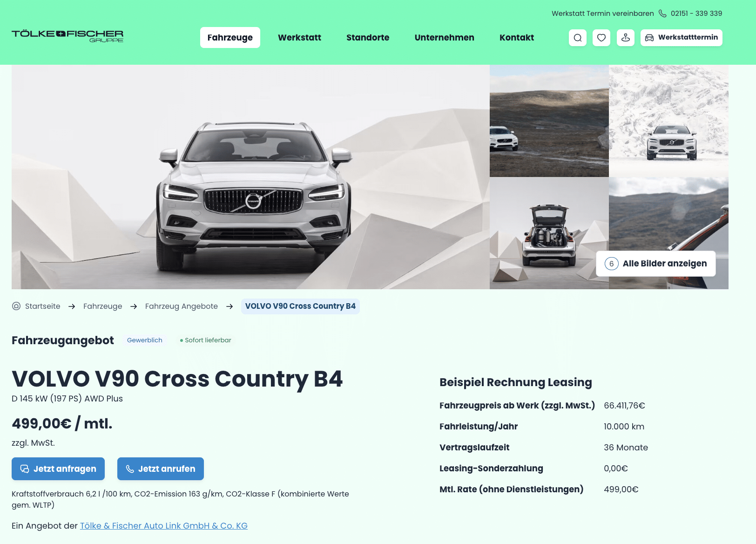Open favorites via the heart icon
Screen dimensions: 756x544
[601, 38]
